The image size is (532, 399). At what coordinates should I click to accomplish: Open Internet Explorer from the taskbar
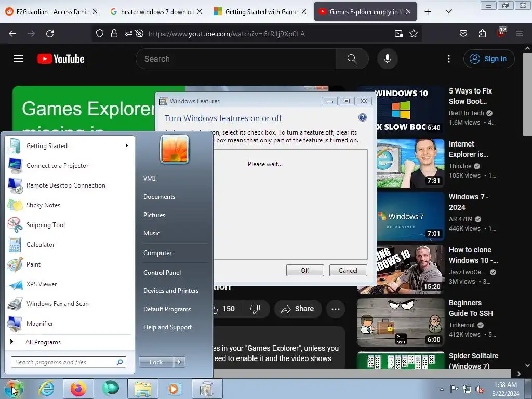pyautogui.click(x=46, y=389)
